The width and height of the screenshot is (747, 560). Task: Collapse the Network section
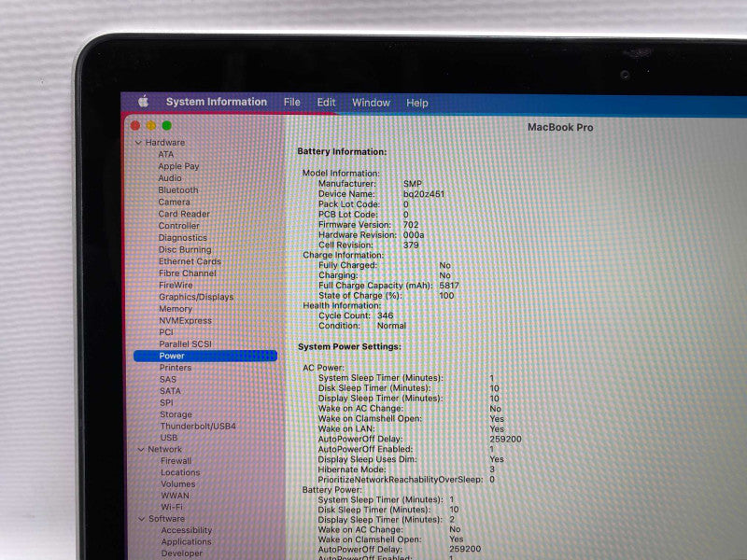pyautogui.click(x=141, y=449)
